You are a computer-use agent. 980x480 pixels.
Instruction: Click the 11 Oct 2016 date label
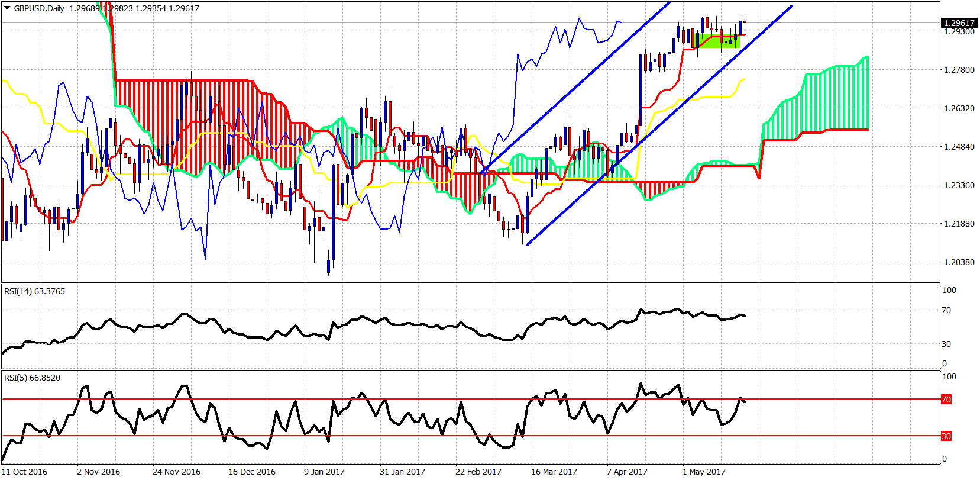(25, 472)
